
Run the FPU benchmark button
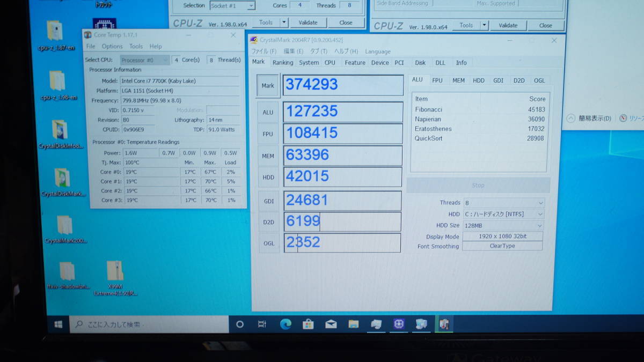pyautogui.click(x=268, y=134)
